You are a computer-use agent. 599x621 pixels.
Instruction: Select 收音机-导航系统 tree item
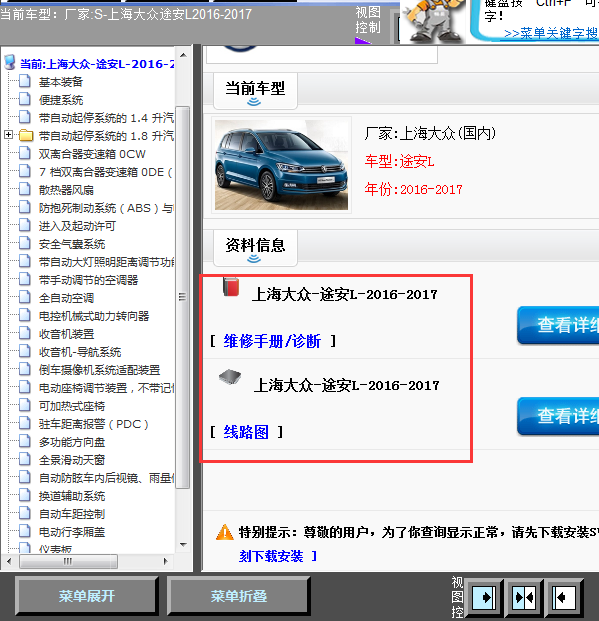tap(80, 352)
